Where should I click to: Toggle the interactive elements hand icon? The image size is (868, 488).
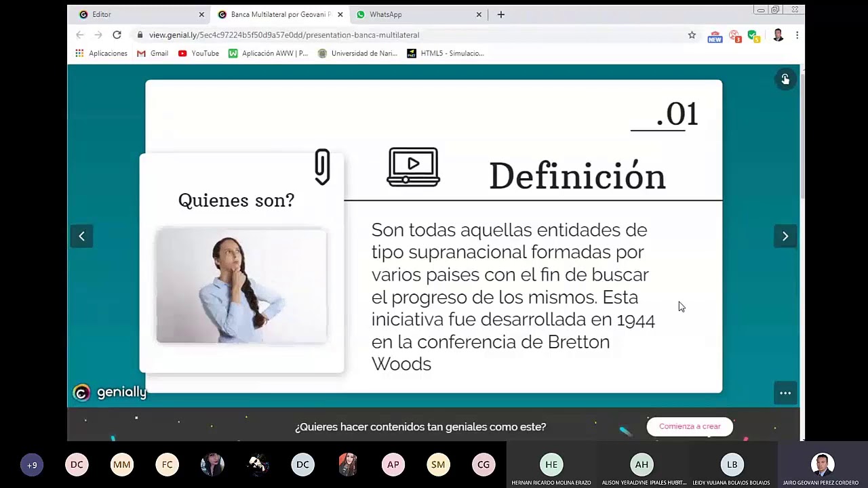[x=785, y=79]
